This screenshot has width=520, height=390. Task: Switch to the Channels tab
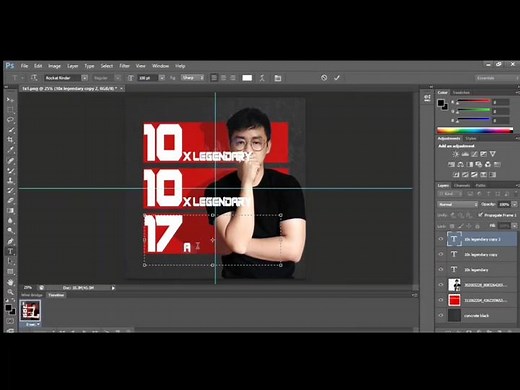point(462,185)
